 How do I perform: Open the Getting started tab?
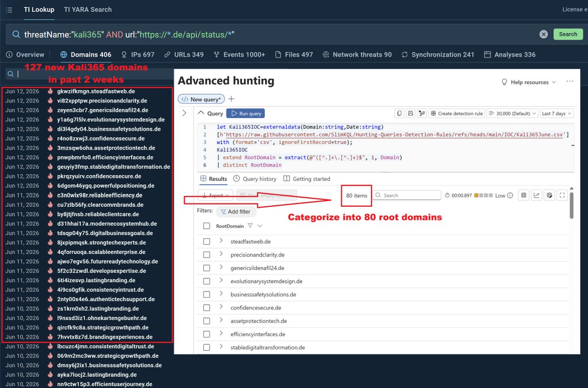pyautogui.click(x=307, y=179)
